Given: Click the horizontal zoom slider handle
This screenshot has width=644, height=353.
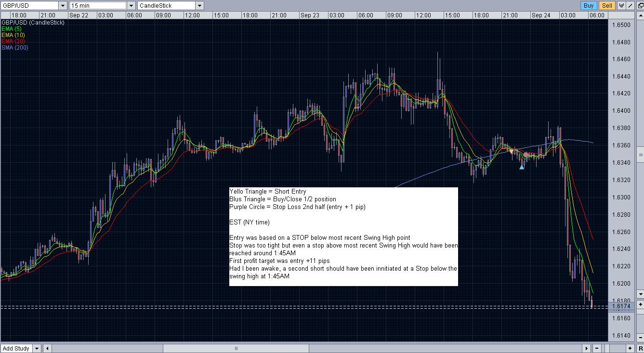Looking at the screenshot, I should tap(607, 348).
